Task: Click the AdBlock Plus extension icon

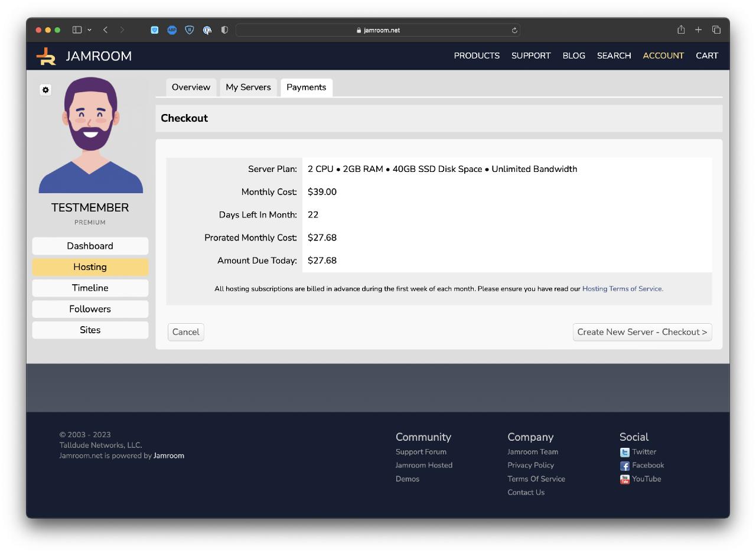Action: (172, 30)
